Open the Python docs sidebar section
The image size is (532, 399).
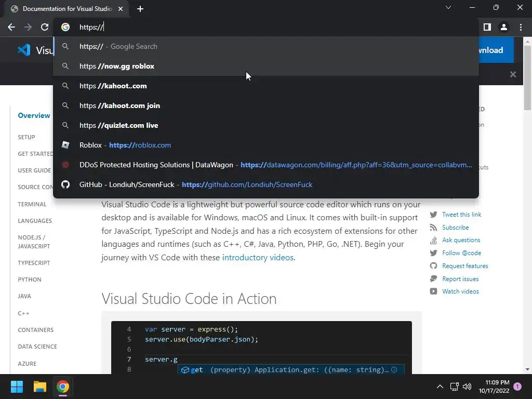coord(30,280)
